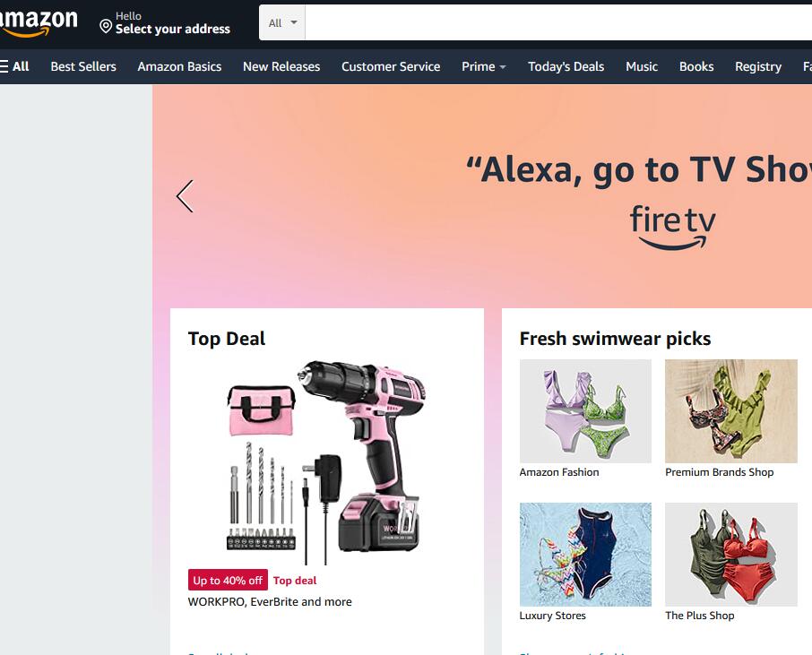Click the fire tv logo in banner
This screenshot has width=812, height=655.
pyautogui.click(x=673, y=228)
